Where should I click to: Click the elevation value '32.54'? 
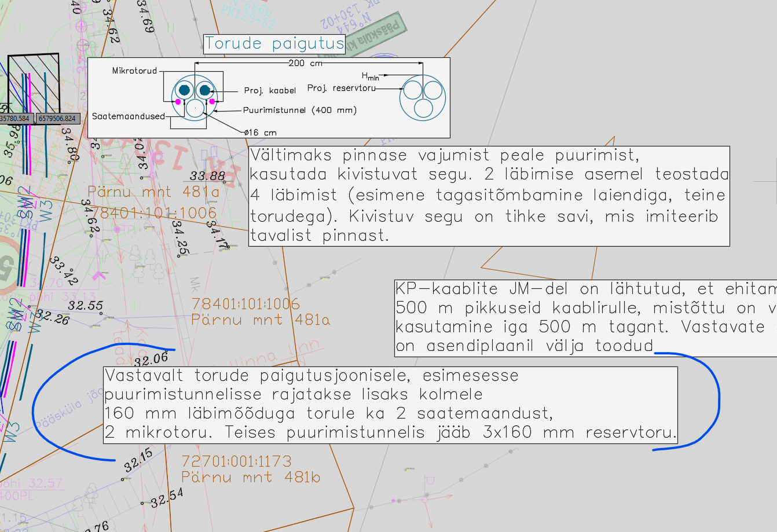167,498
